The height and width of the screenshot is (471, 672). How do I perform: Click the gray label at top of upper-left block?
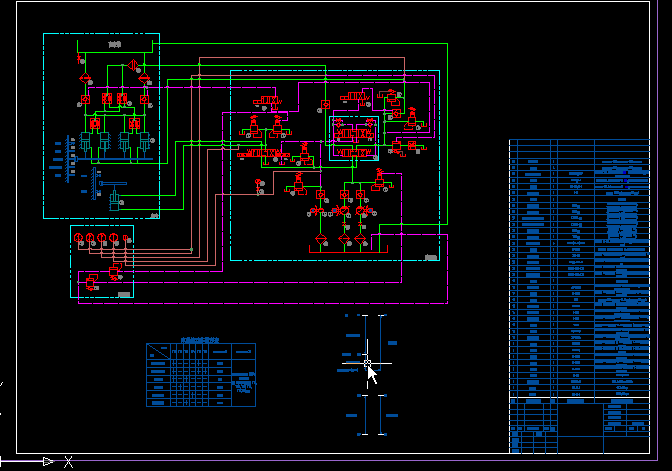114,45
